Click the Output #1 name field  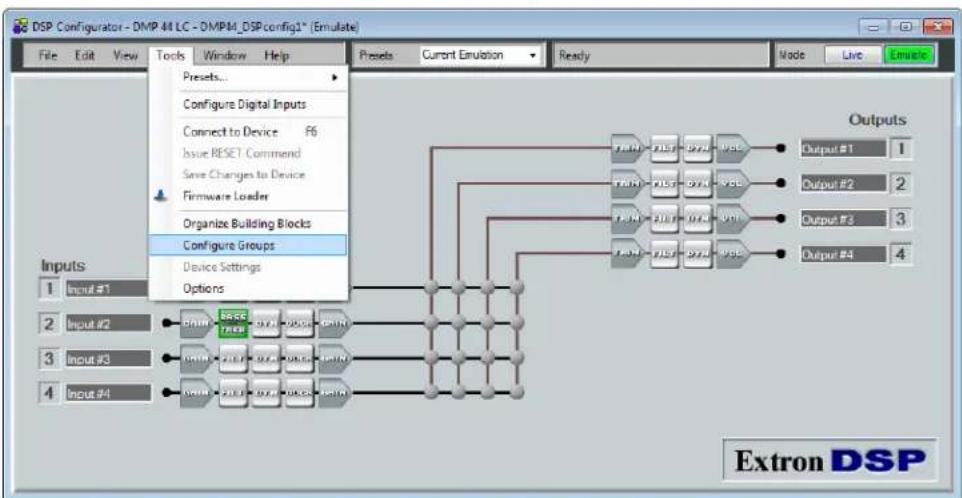click(x=843, y=148)
